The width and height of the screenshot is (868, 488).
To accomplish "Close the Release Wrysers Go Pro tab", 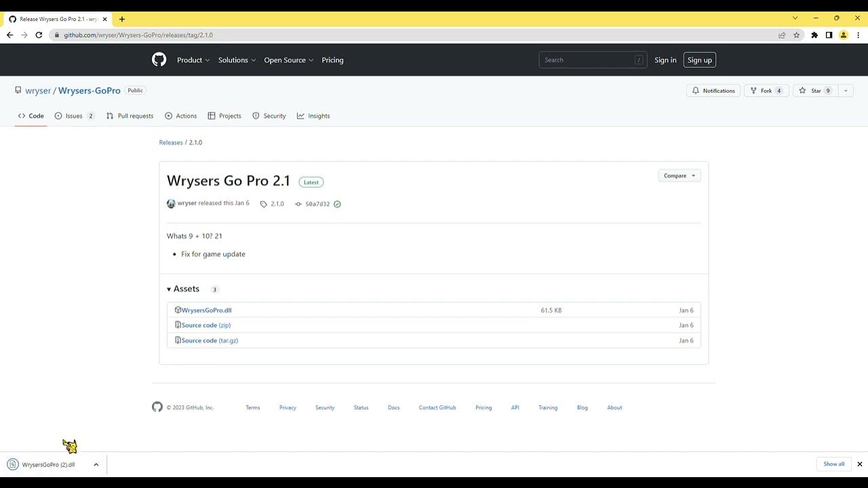I will (x=104, y=19).
